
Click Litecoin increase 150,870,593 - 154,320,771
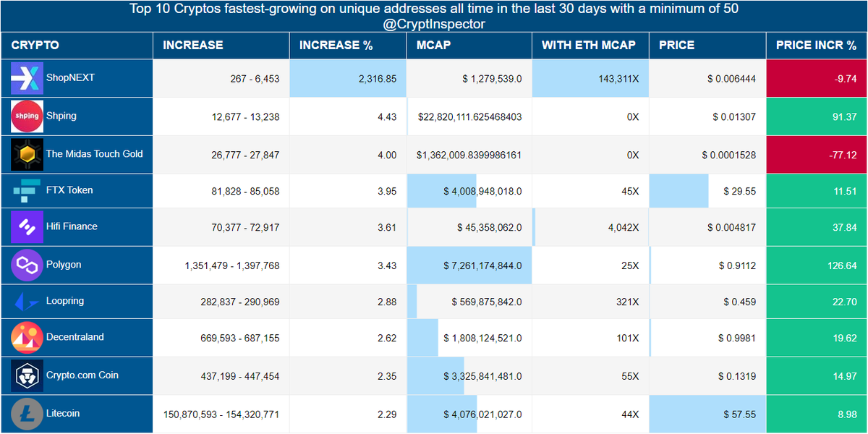[221, 415]
